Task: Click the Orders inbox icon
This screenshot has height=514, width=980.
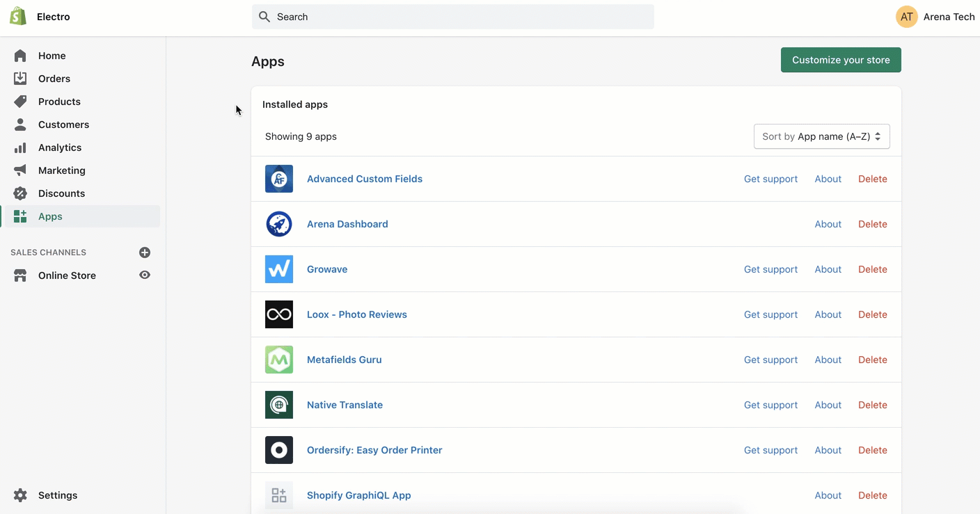Action: 20,79
